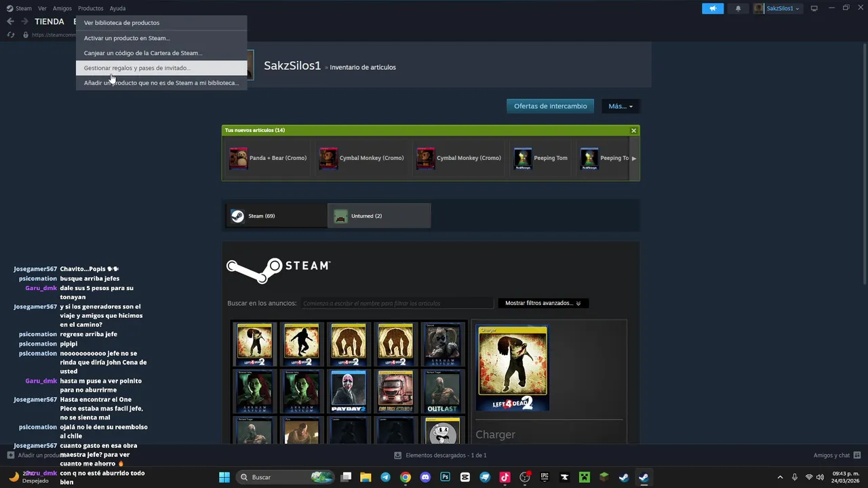Open the megaphone announcements button

click(713, 8)
